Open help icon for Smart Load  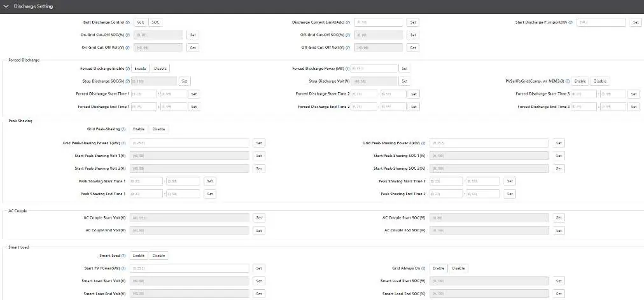[123, 256]
